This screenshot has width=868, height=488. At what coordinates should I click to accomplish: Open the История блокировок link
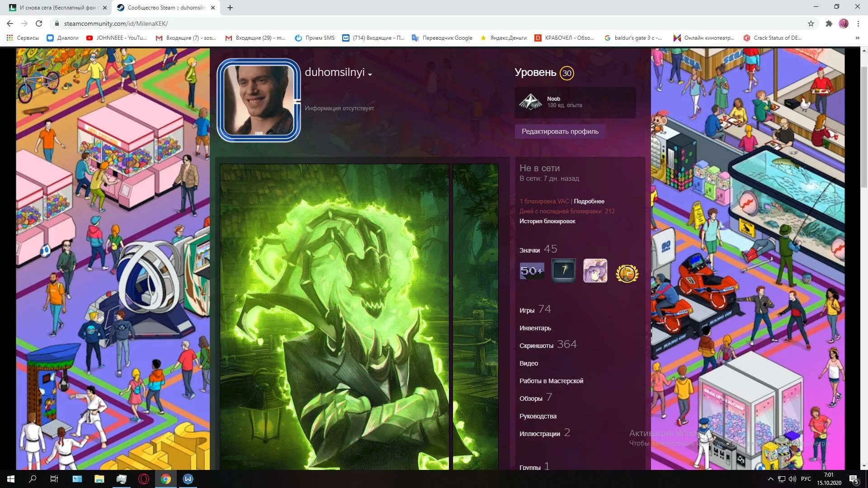coord(547,221)
